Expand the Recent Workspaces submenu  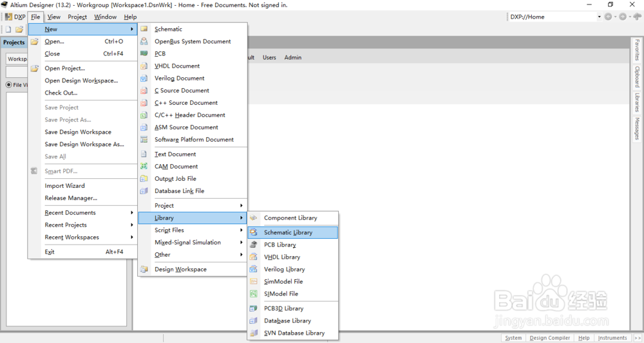point(82,237)
